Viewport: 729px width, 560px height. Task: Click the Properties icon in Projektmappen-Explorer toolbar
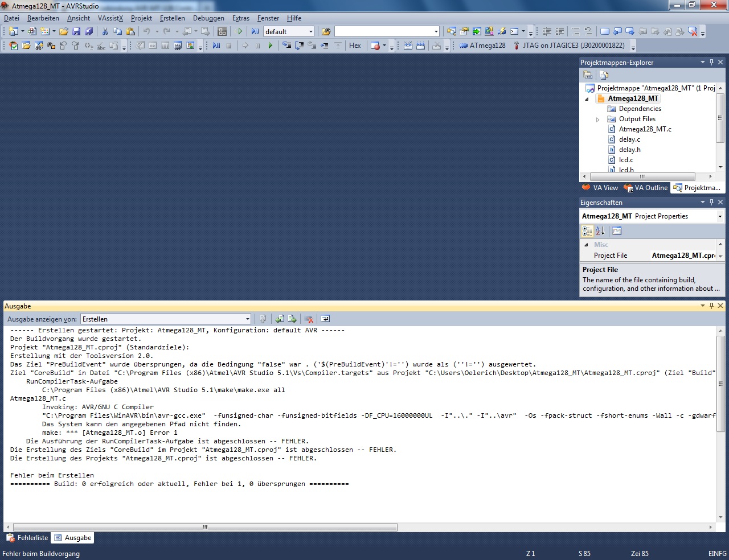click(588, 75)
